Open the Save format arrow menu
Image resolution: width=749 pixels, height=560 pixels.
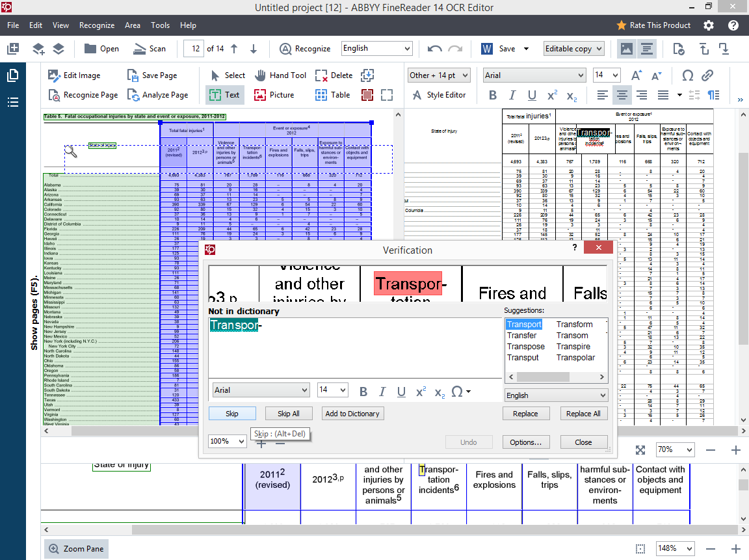point(527,48)
